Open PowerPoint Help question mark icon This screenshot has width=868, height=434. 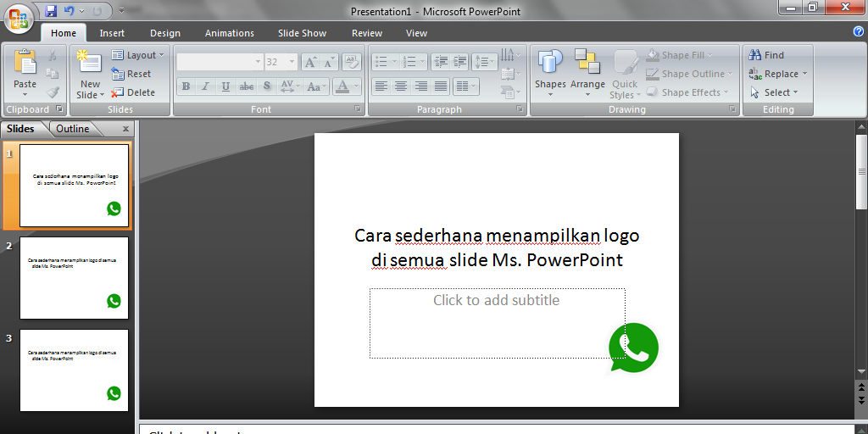[x=859, y=31]
